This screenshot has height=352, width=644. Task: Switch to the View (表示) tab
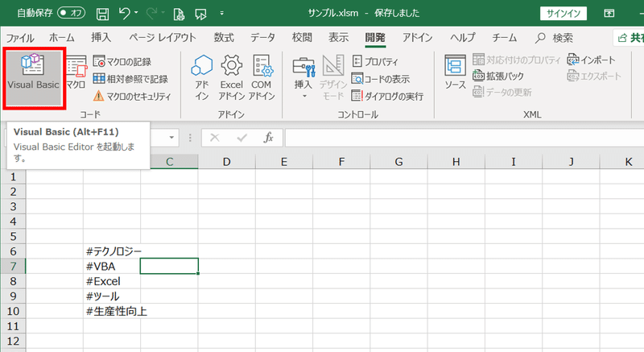[338, 38]
